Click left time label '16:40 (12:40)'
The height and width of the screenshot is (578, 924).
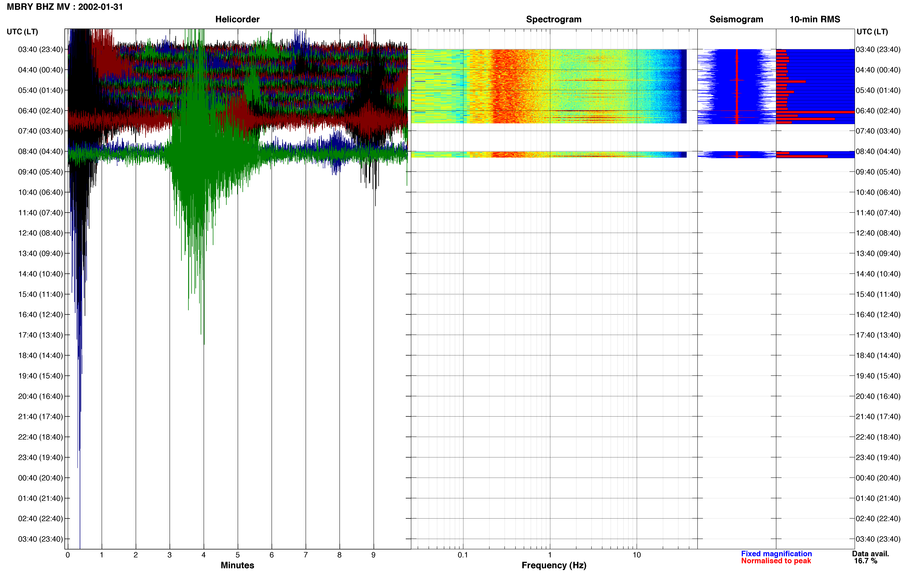coord(41,315)
